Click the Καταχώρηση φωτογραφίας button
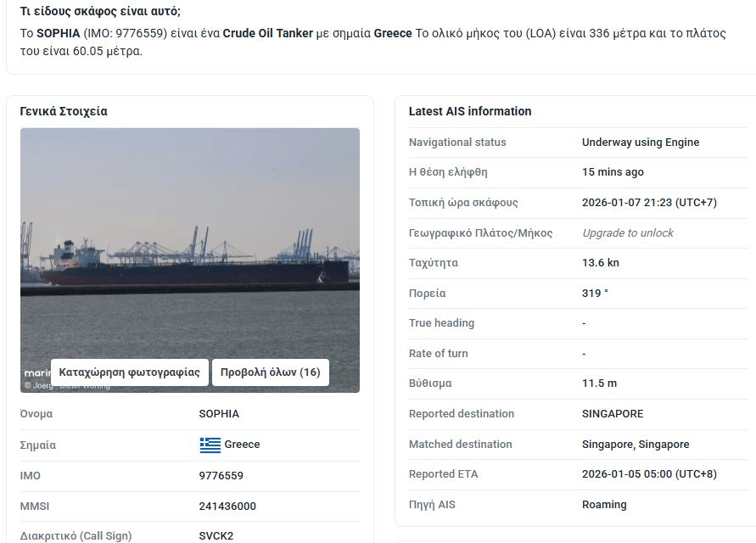 130,372
